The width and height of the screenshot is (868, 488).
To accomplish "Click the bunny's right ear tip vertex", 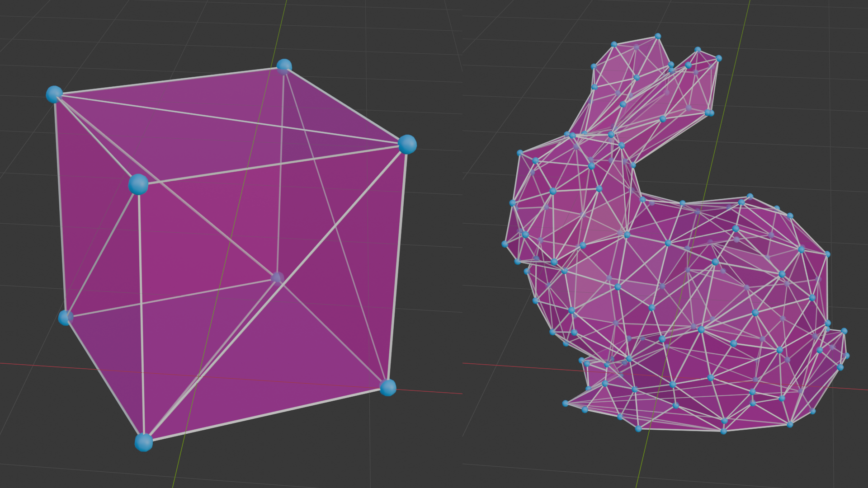I will point(719,58).
